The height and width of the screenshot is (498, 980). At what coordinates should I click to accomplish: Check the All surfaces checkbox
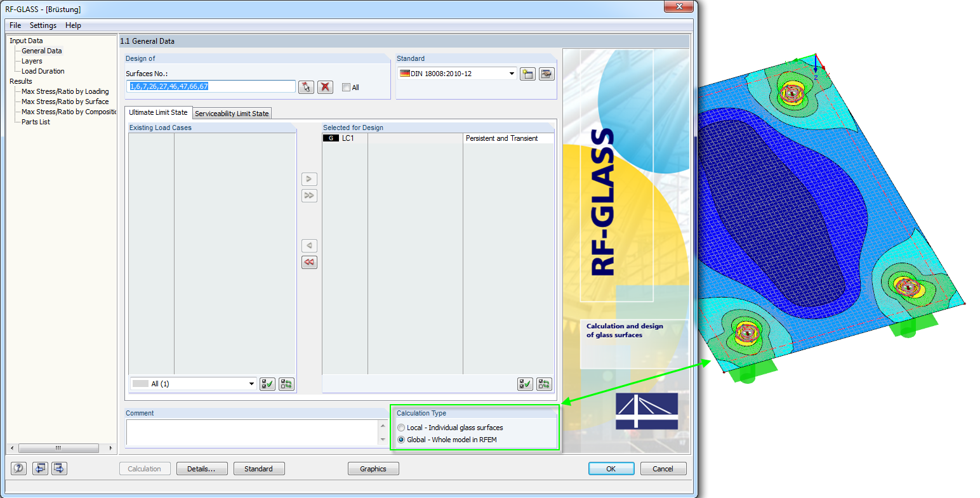346,88
